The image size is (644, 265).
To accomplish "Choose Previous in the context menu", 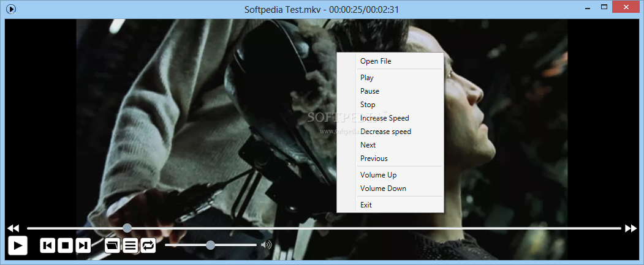I will [x=390, y=159].
